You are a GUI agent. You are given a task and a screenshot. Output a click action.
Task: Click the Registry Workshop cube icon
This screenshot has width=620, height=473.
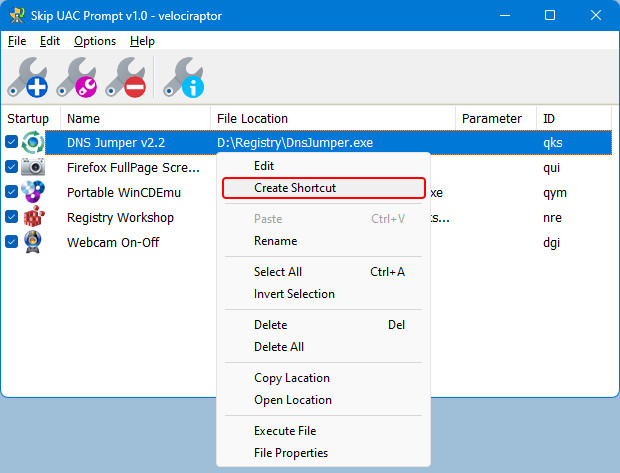pyautogui.click(x=34, y=216)
